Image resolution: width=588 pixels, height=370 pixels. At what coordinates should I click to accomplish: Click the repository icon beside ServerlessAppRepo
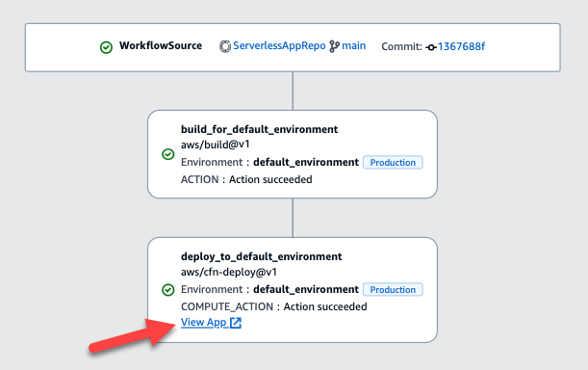click(225, 46)
